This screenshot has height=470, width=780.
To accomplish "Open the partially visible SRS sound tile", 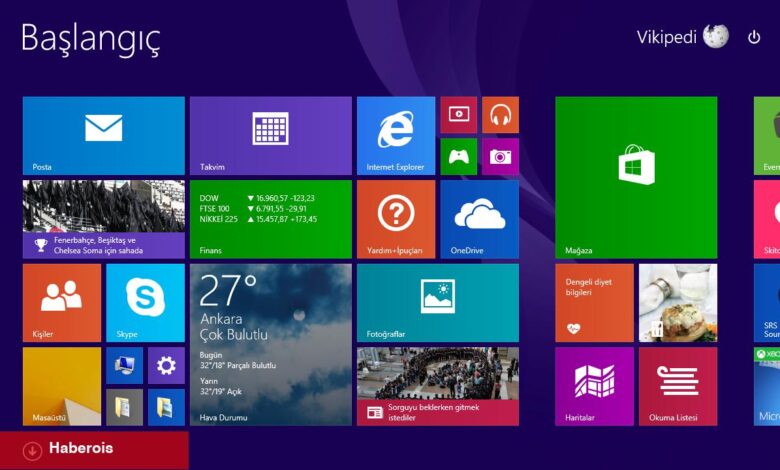I will 767,303.
